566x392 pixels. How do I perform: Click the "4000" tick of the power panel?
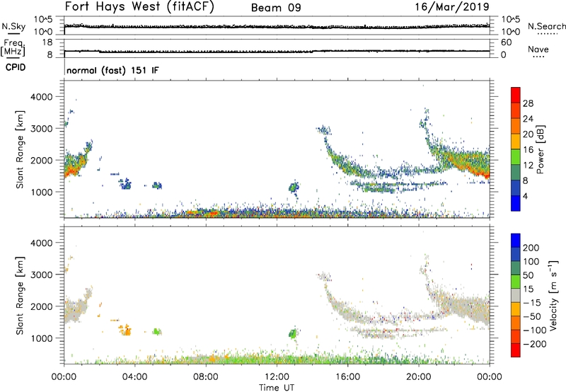[42, 97]
